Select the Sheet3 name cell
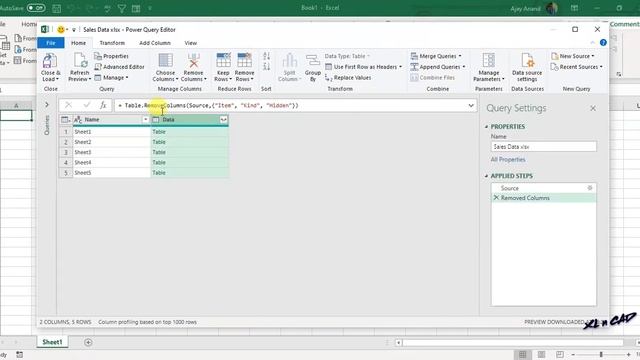640x360 pixels. (x=111, y=152)
